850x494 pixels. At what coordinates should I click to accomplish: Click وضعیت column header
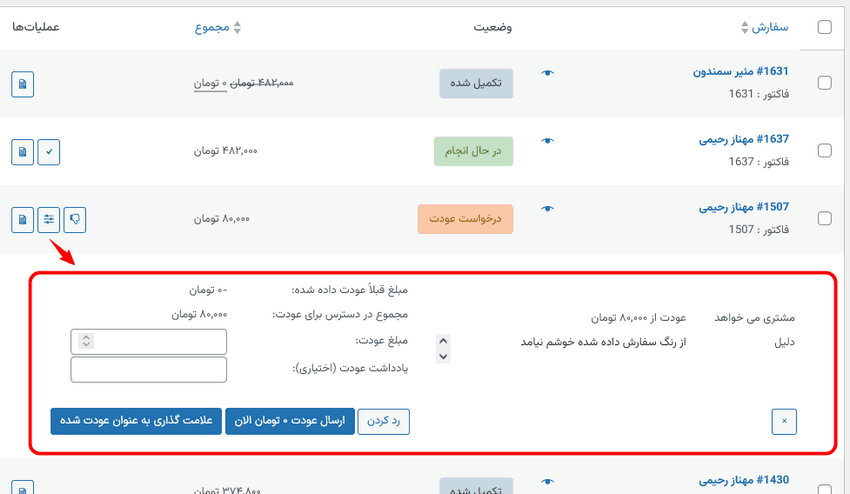point(492,27)
